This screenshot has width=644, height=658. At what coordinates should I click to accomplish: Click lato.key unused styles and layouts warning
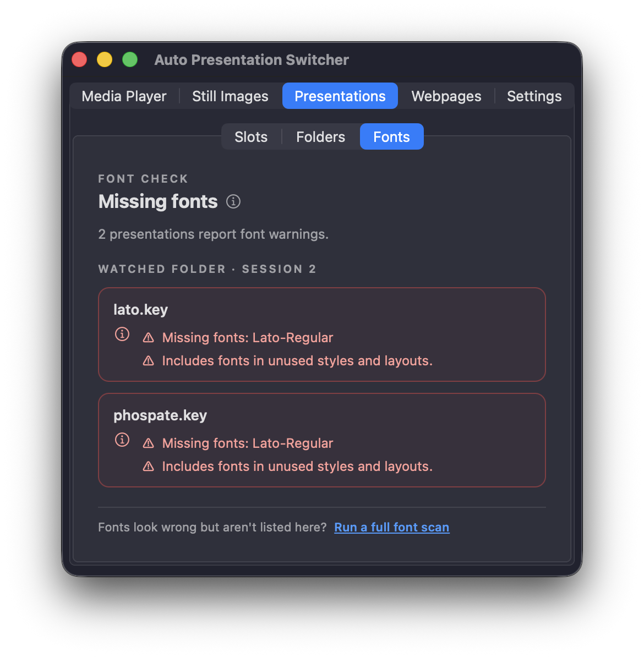(297, 361)
